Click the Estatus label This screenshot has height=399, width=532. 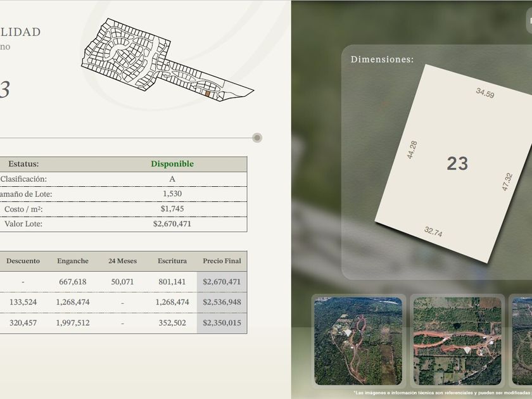23,164
